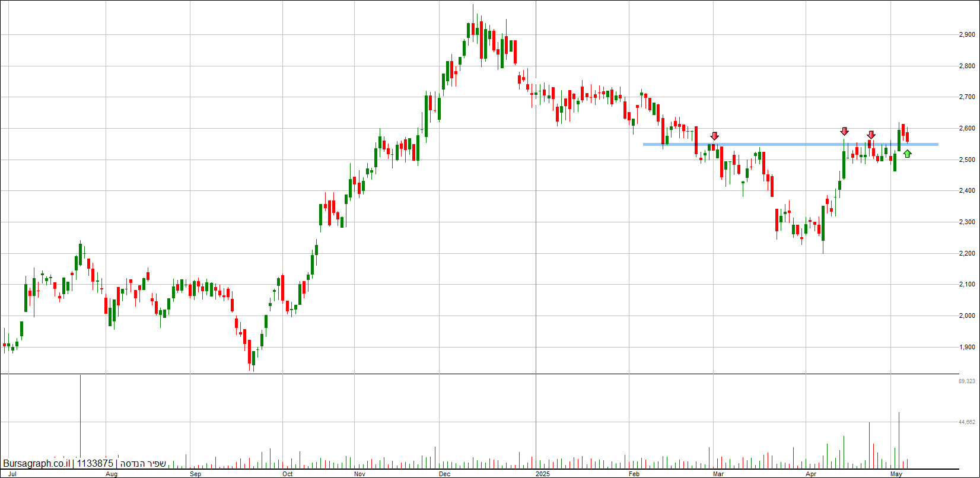980x478 pixels.
Task: Click the 89,323 volume axis label
Action: click(x=967, y=381)
